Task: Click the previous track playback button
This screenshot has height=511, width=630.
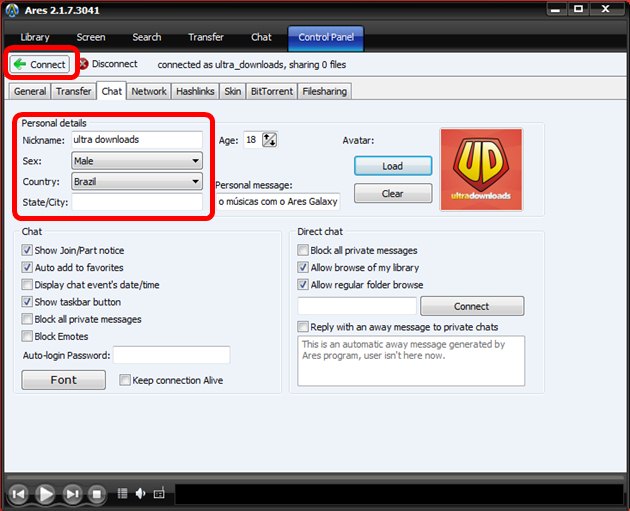Action: pyautogui.click(x=18, y=494)
